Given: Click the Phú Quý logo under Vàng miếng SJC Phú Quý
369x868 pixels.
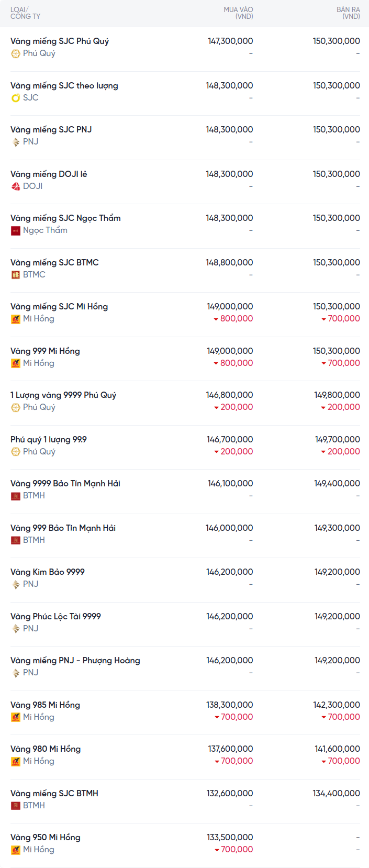Looking at the screenshot, I should coord(16,53).
